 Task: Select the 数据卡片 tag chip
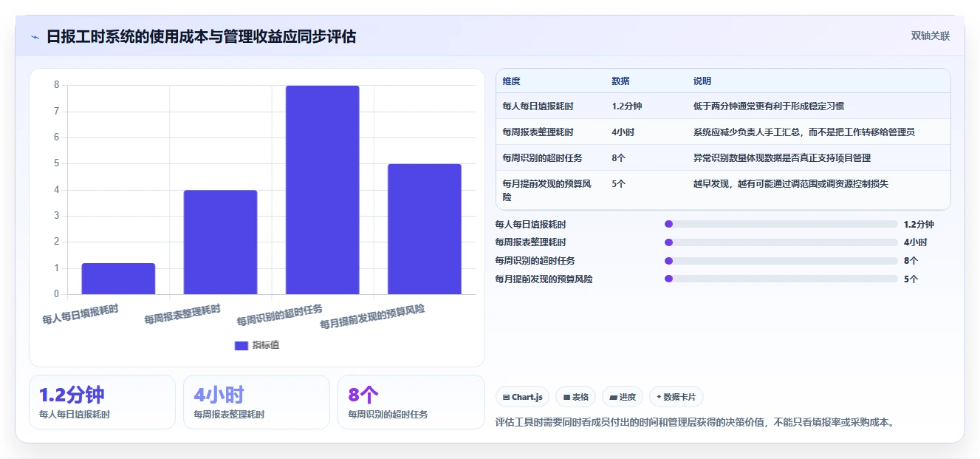click(676, 397)
